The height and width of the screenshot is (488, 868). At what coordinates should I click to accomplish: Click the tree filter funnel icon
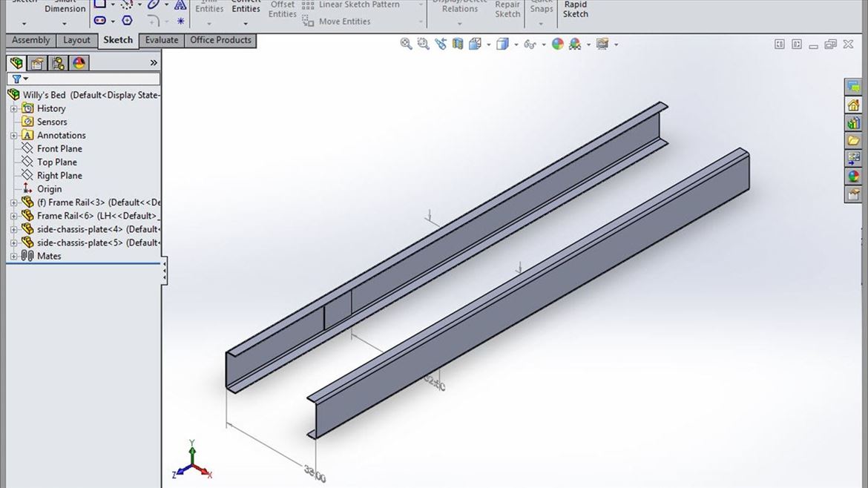coord(16,79)
